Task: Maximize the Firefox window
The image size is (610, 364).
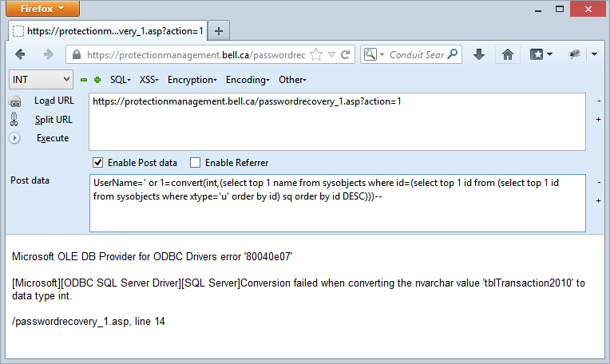Action: click(560, 9)
